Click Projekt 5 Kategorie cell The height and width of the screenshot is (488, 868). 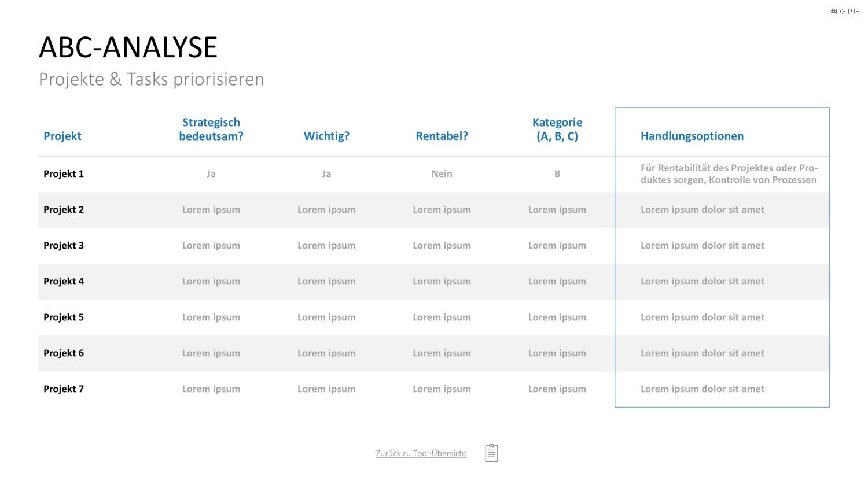point(557,317)
